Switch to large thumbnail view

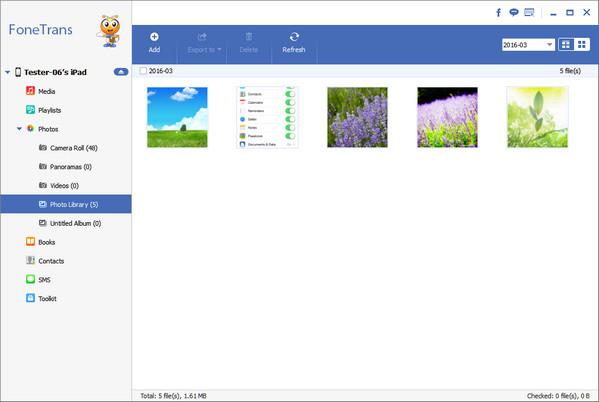566,45
